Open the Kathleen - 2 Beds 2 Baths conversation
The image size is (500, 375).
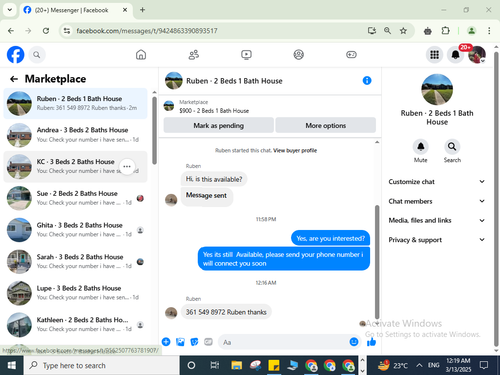click(75, 324)
